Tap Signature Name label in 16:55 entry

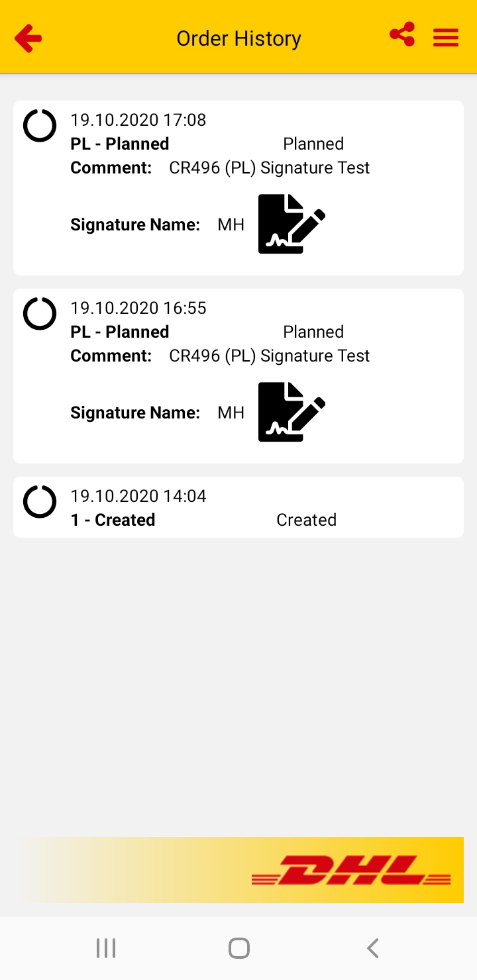(x=135, y=413)
